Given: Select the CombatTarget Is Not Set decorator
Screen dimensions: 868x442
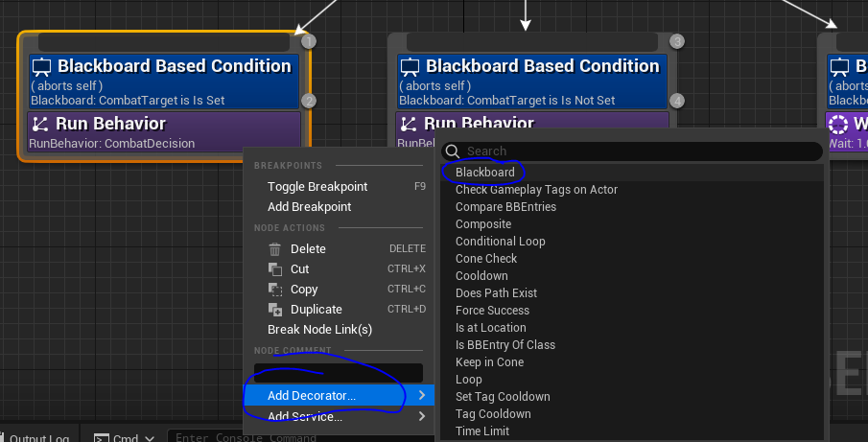Looking at the screenshot, I should click(532, 81).
